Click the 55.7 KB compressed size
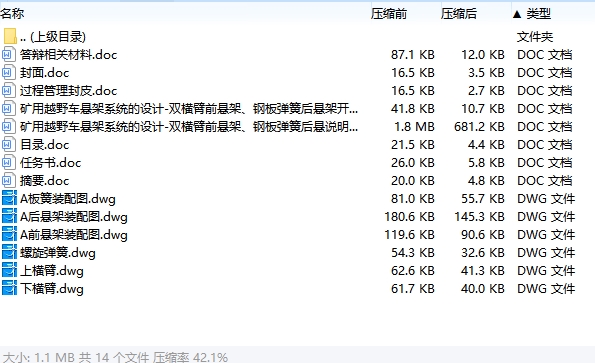 [x=483, y=199]
